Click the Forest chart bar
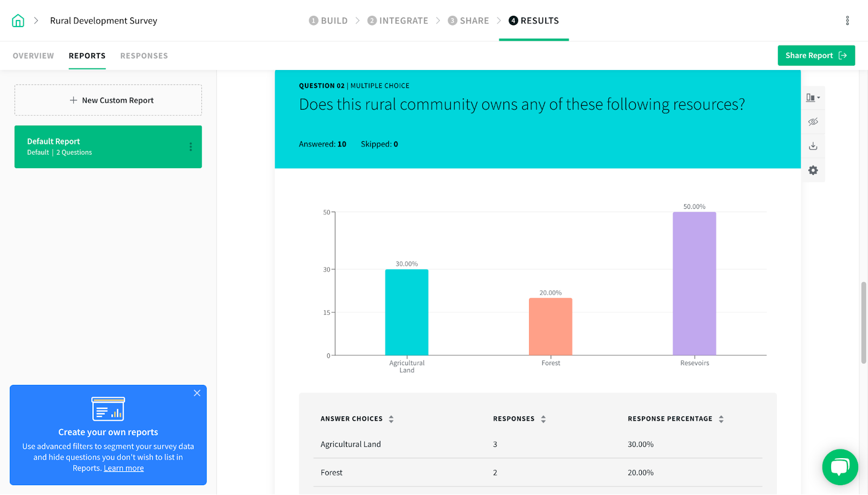The image size is (868, 495). click(x=551, y=327)
